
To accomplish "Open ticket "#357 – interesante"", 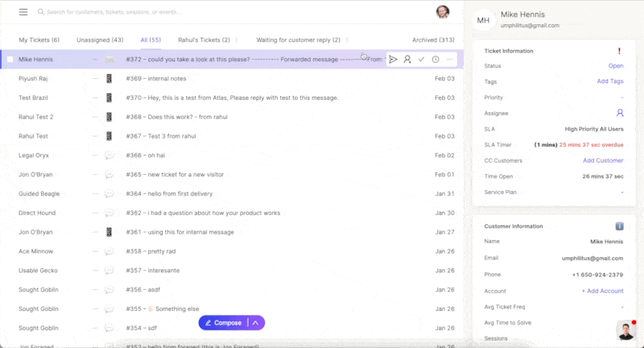I will (x=153, y=271).
